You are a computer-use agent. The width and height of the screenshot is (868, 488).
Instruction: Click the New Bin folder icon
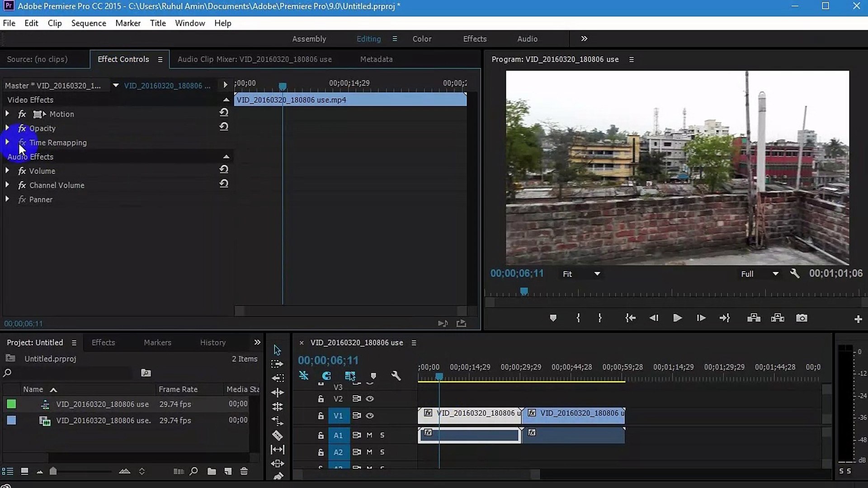(212, 471)
